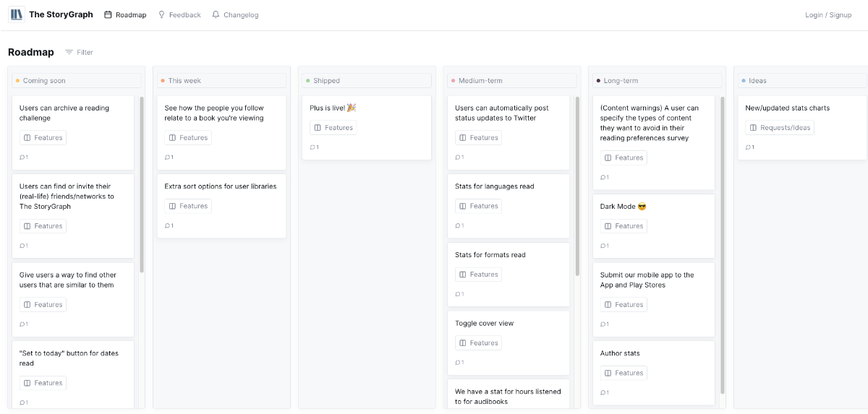Open 'New/updated stats charts' card
The height and width of the screenshot is (414, 868).
802,128
